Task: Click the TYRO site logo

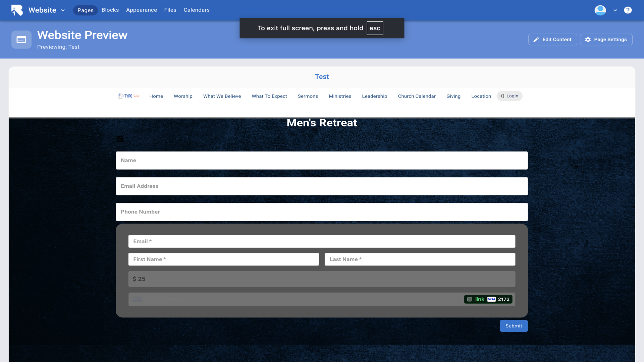Action: pos(128,96)
